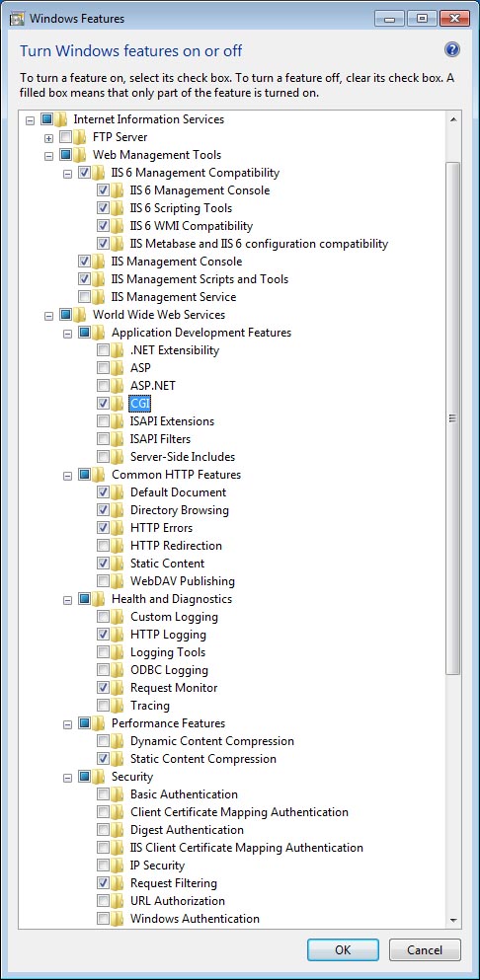The height and width of the screenshot is (980, 480).
Task: Click the IIS Management Console folder icon
Action: (99, 262)
